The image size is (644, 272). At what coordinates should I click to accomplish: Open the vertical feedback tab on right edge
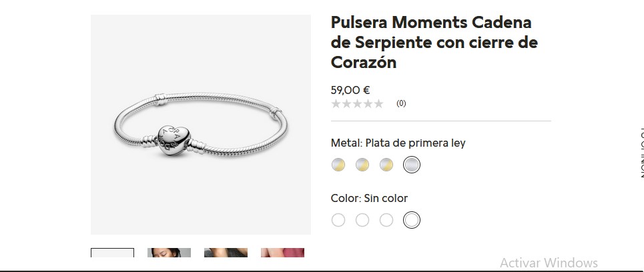(641, 153)
